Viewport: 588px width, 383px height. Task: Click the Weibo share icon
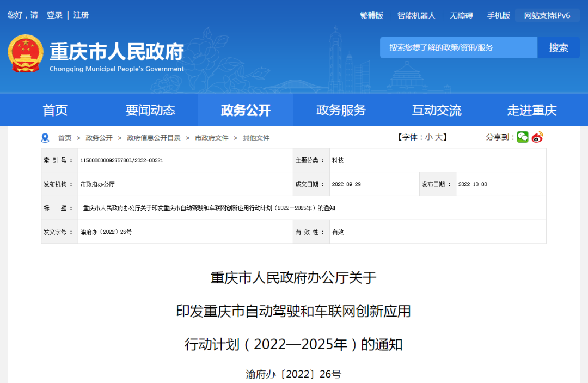point(537,137)
